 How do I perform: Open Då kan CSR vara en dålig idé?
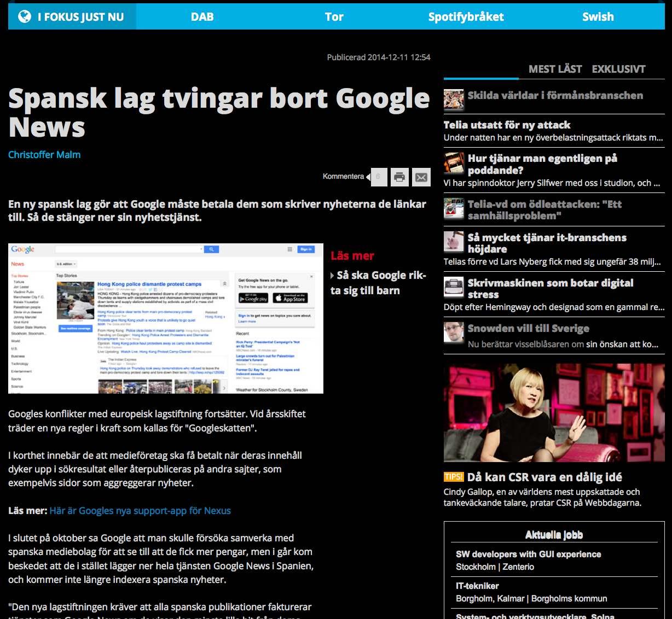pos(544,477)
